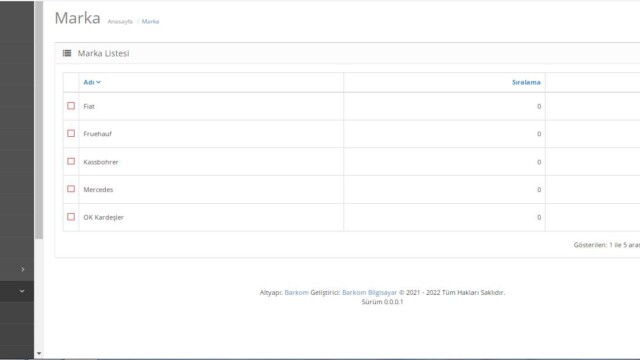Click the Fiat brand name
Screen dimensions: 640x360
(x=89, y=106)
